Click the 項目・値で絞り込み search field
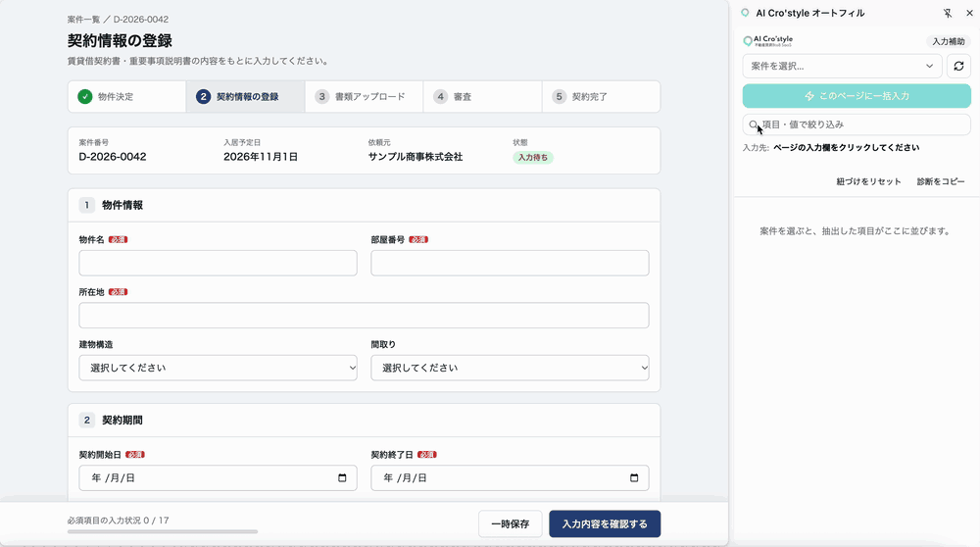 click(857, 124)
